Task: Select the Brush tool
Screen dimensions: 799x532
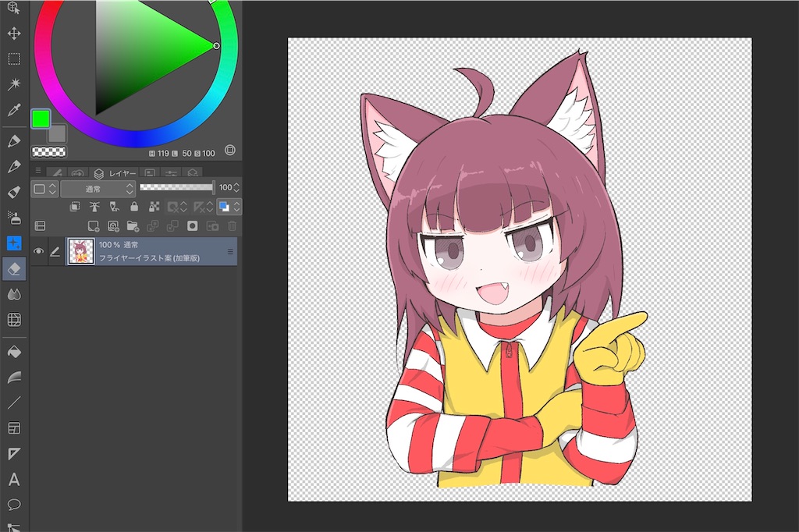Action: (x=14, y=192)
